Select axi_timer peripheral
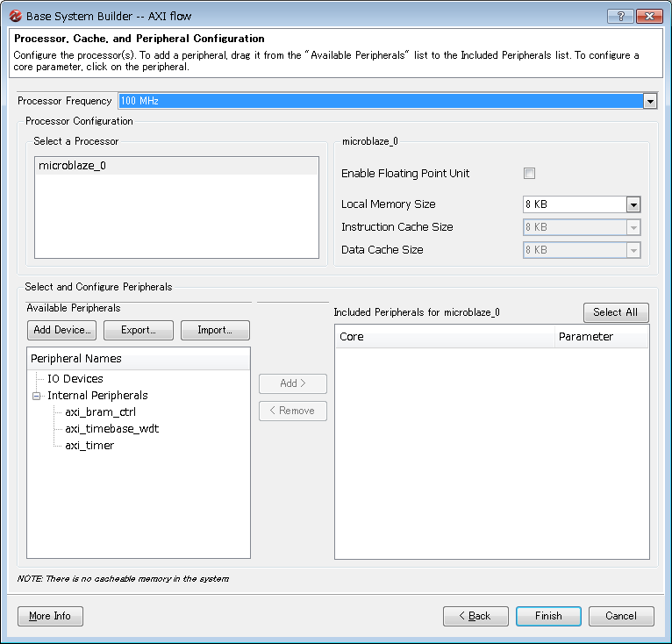Image resolution: width=672 pixels, height=644 pixels. pyautogui.click(x=89, y=446)
